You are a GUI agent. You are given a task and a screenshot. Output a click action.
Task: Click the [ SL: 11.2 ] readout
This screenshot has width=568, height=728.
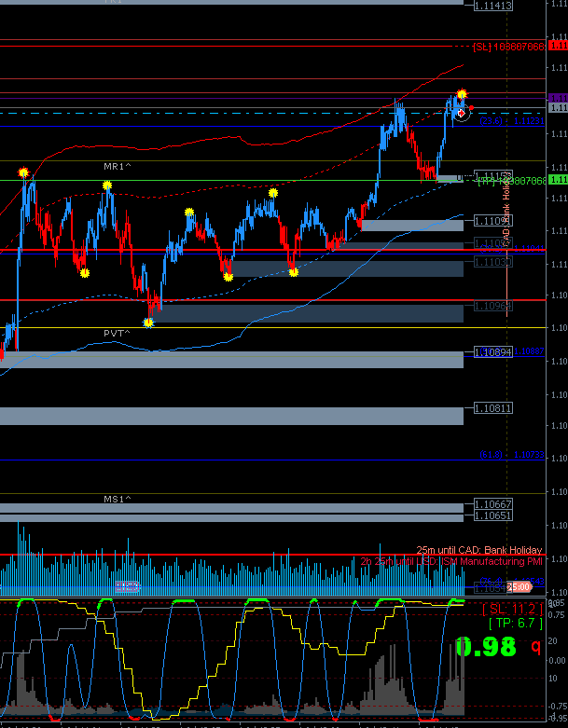coord(512,609)
